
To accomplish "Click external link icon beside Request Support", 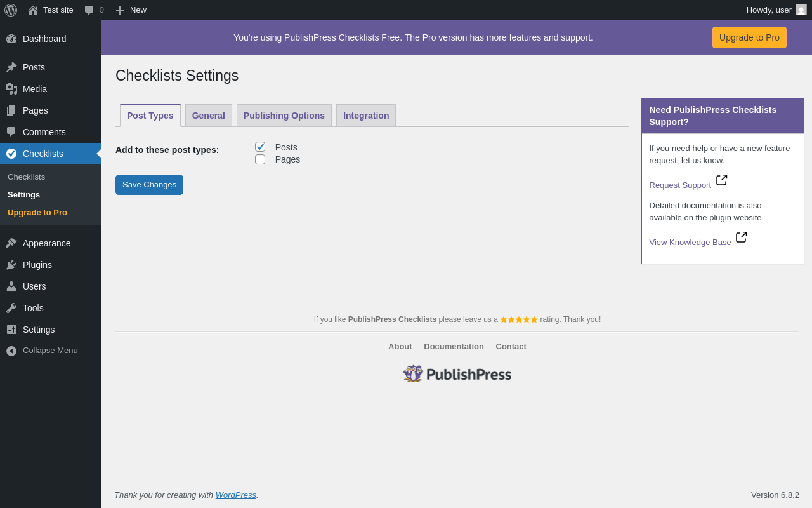I will 722,180.
